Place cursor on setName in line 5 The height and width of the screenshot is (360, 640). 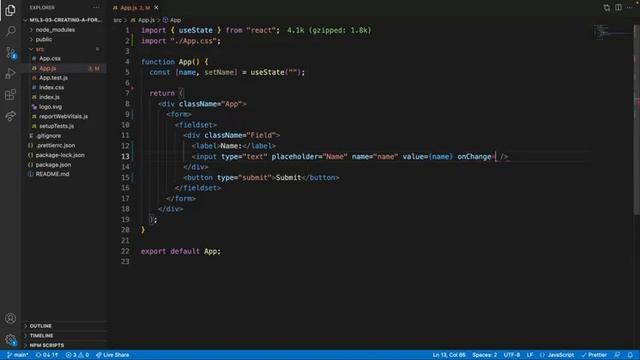coord(219,72)
